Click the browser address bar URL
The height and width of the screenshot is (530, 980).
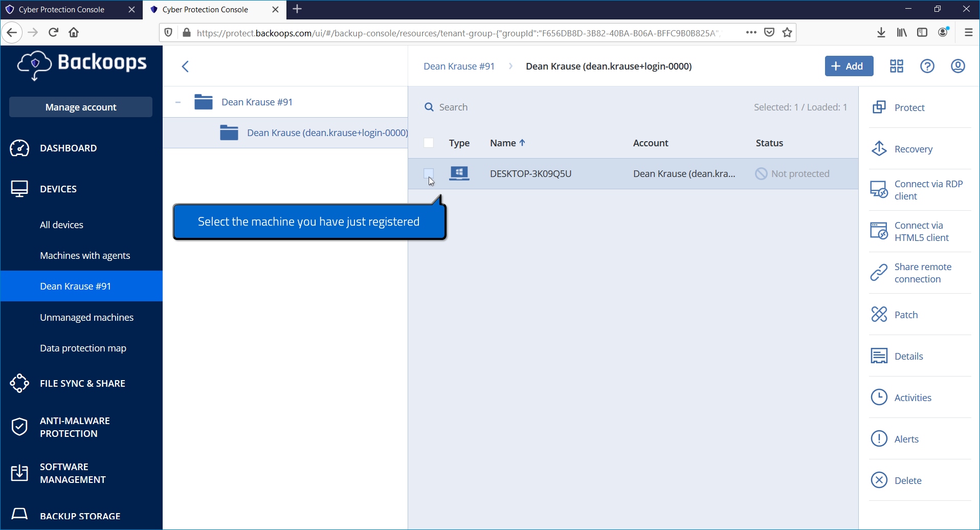(458, 33)
